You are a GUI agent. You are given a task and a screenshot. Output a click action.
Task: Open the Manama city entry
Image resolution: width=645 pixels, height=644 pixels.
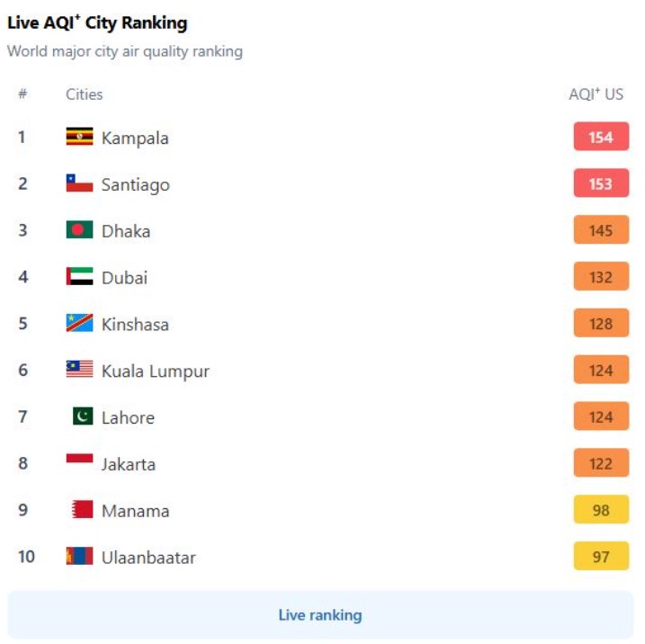135,511
